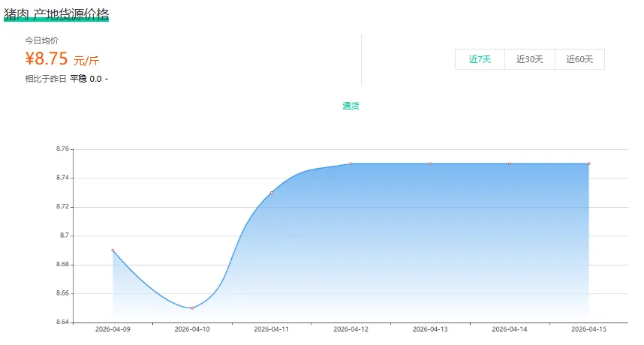Viewport: 644px width, 345px height.
Task: Click the ¥8.75 today's average price
Action: pos(46,58)
